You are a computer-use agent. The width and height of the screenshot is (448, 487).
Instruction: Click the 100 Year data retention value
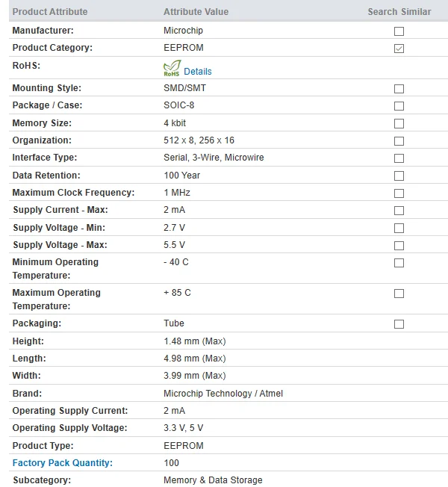[182, 176]
